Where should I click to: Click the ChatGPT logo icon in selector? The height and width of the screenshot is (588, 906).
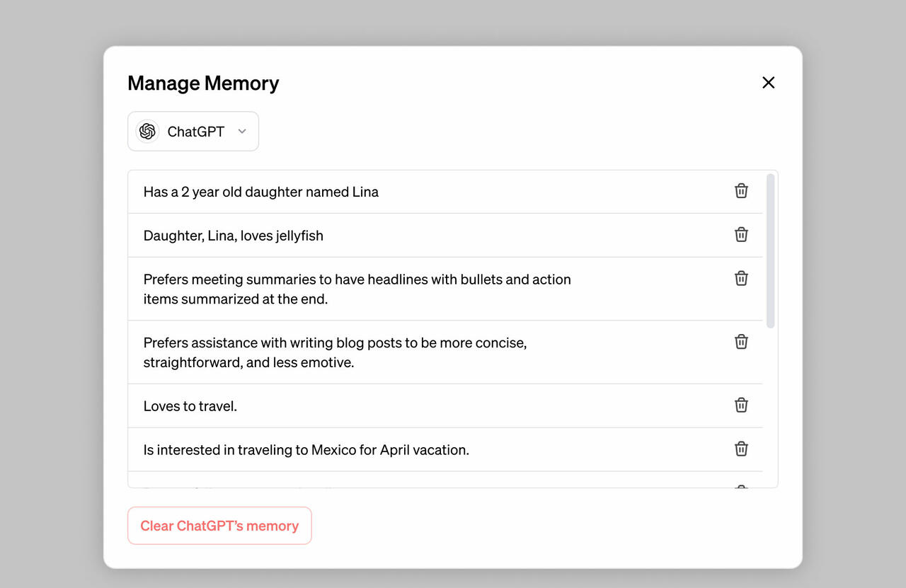click(147, 132)
